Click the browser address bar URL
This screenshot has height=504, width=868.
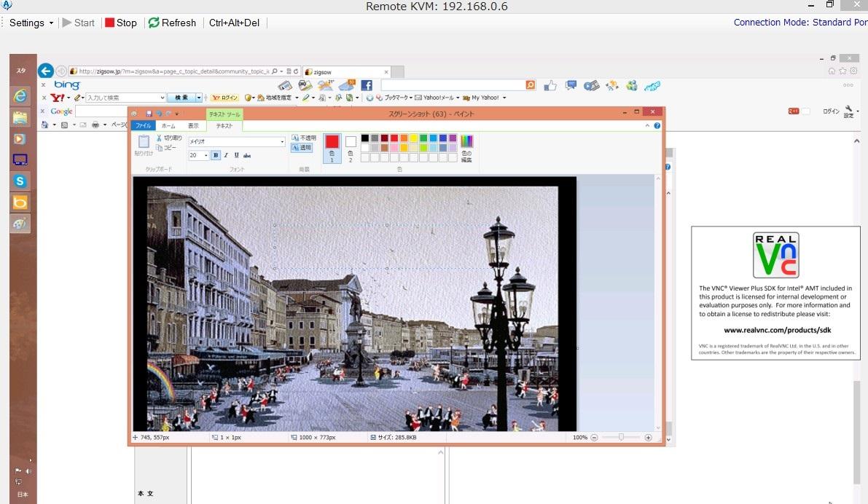(x=174, y=71)
